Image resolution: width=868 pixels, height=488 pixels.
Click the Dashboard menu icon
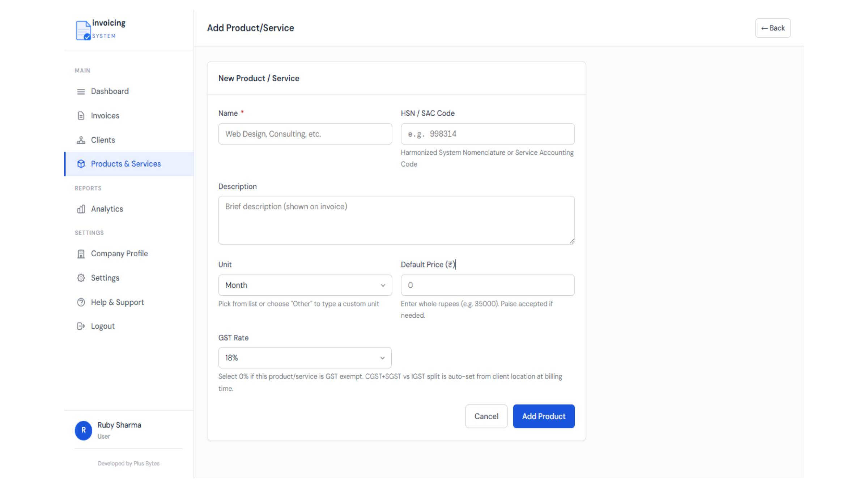click(x=81, y=91)
